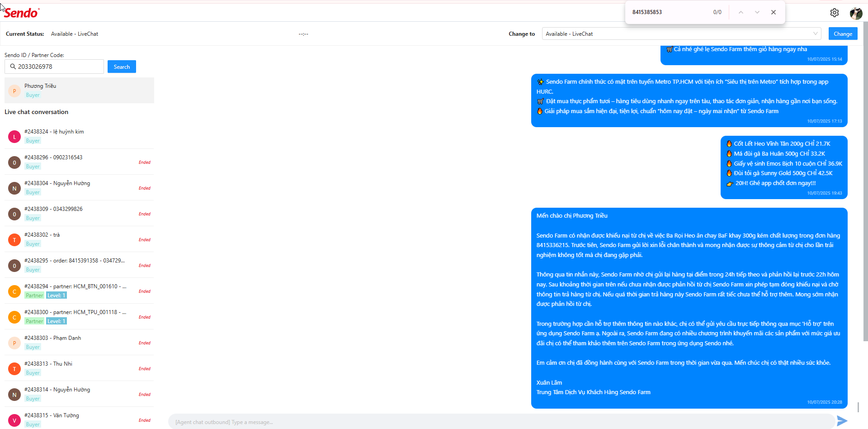Go to next find result

pyautogui.click(x=757, y=12)
